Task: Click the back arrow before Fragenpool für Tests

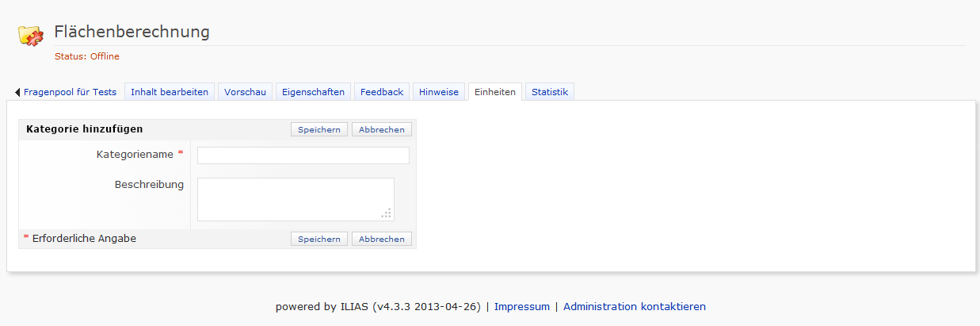Action: (x=17, y=92)
